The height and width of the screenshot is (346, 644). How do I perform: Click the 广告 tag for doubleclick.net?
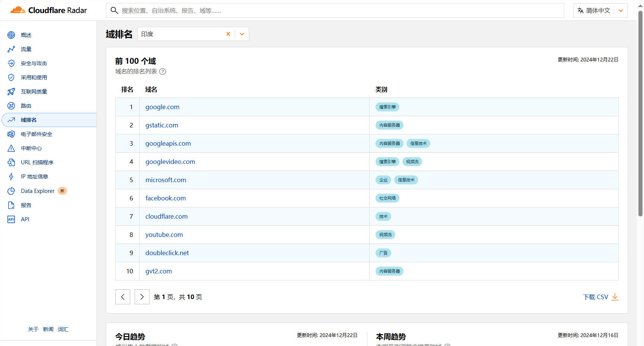[x=383, y=253]
